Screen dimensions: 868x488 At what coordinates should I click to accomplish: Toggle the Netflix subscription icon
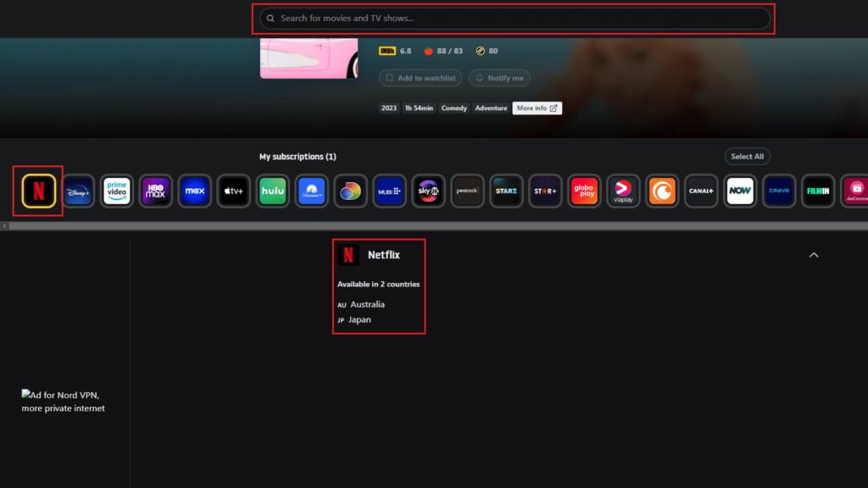pos(39,191)
